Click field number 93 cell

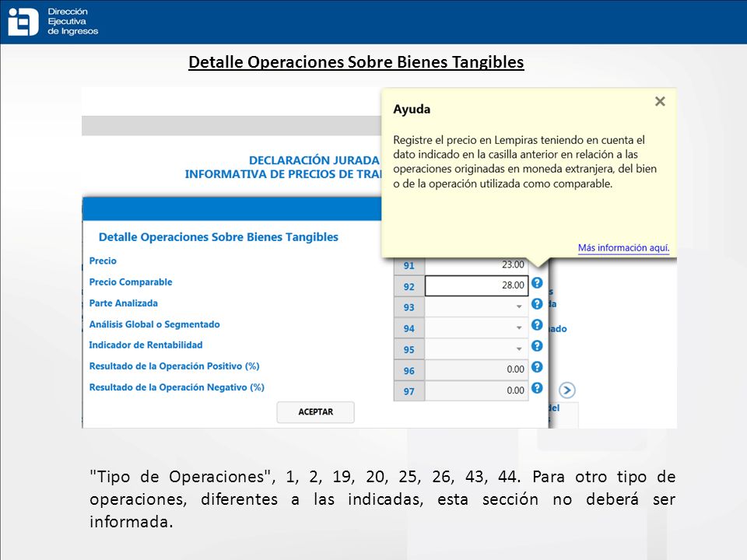[x=409, y=307]
